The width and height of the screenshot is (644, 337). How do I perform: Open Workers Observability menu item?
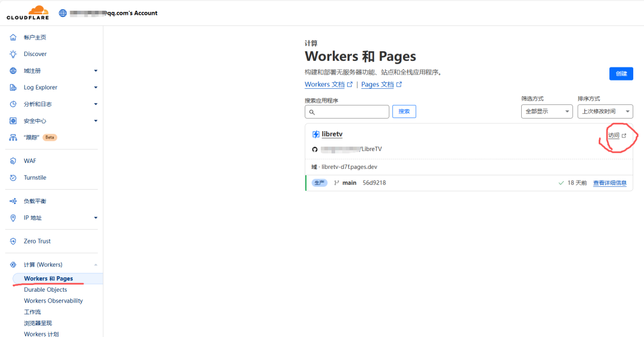[x=53, y=301]
